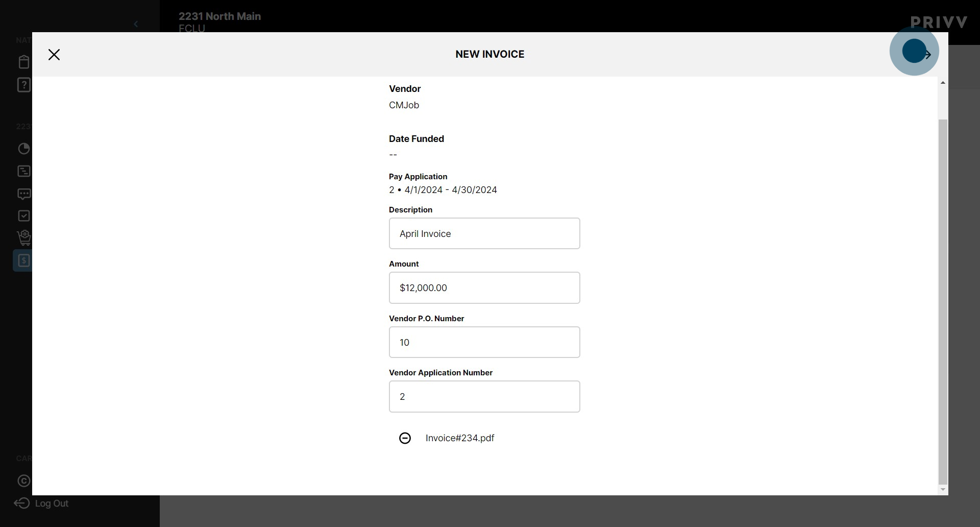980x527 pixels.
Task: Click the Log Out link
Action: click(x=52, y=504)
